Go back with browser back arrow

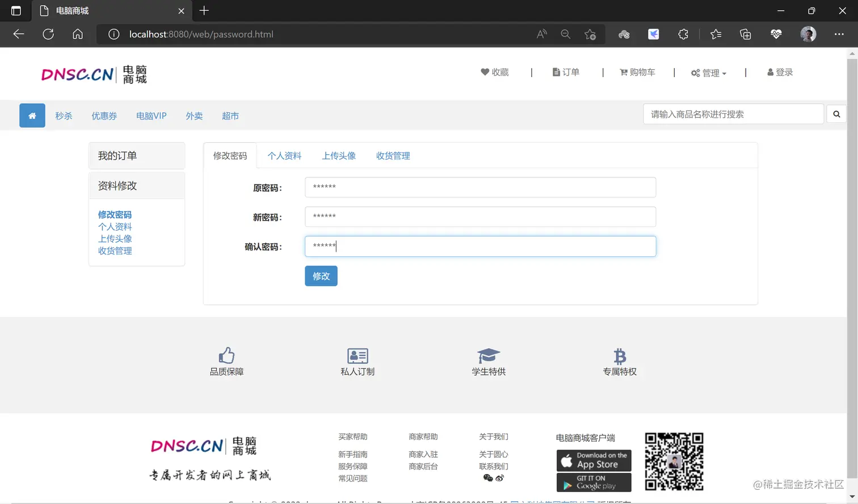point(19,34)
